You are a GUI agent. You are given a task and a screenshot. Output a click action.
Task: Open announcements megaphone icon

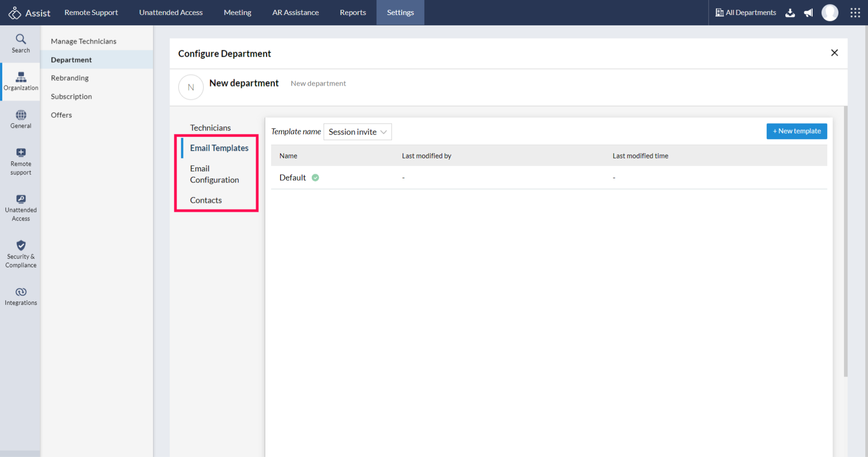(808, 13)
